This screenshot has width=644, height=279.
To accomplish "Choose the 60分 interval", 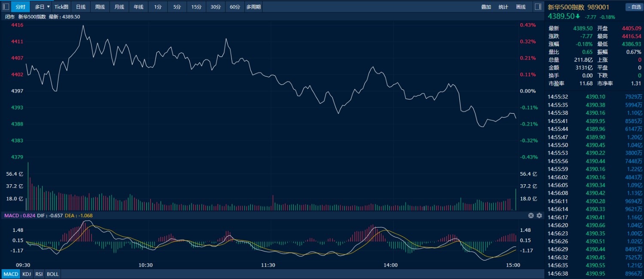I will [235, 7].
